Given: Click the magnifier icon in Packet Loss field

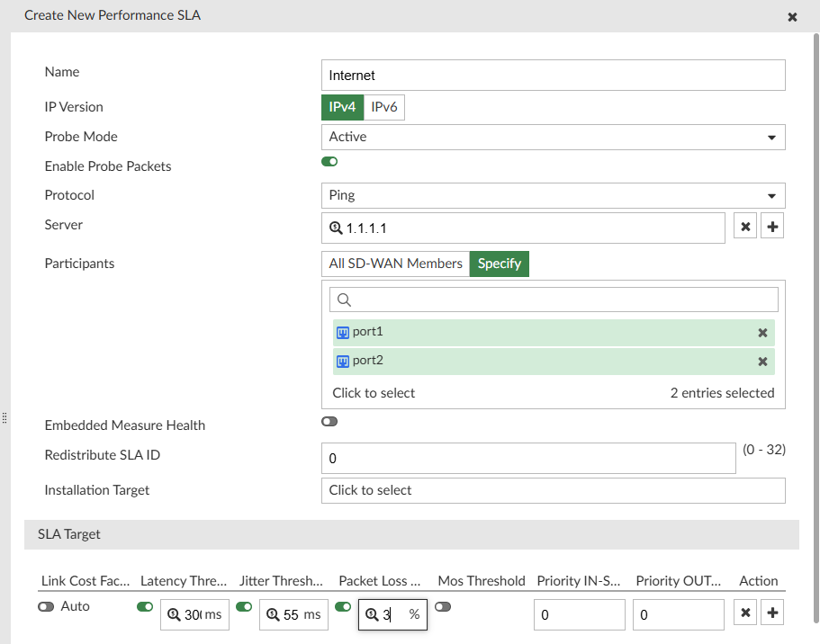Looking at the screenshot, I should tap(371, 613).
